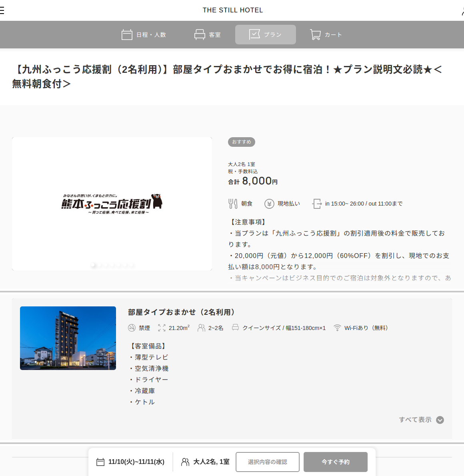Image resolution: width=464 pixels, height=476 pixels.
Task: Click the bed icon beside 客室
Action: coord(200,35)
